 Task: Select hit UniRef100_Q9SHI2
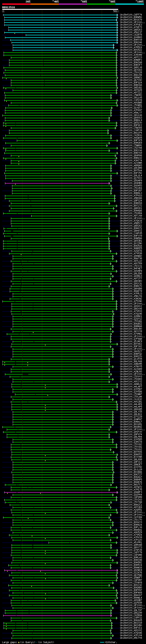click(131, 306)
